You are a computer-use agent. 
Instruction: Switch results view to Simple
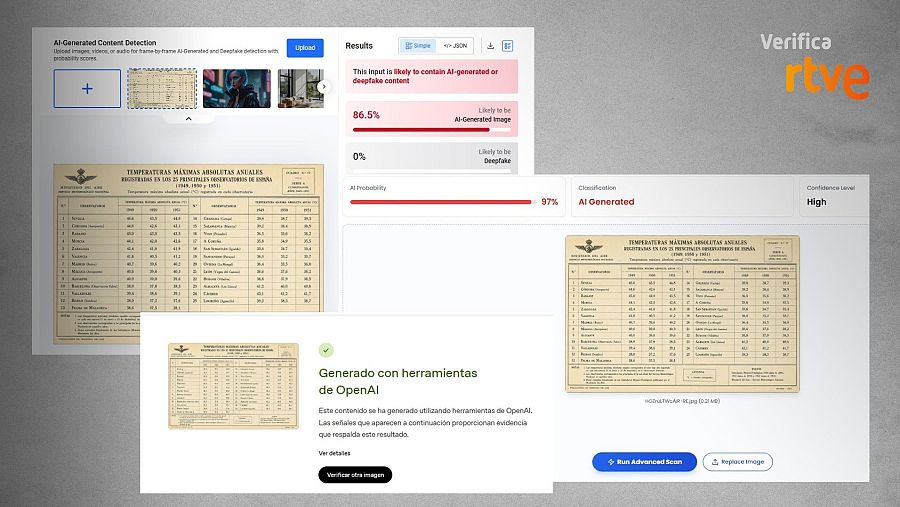coord(418,46)
